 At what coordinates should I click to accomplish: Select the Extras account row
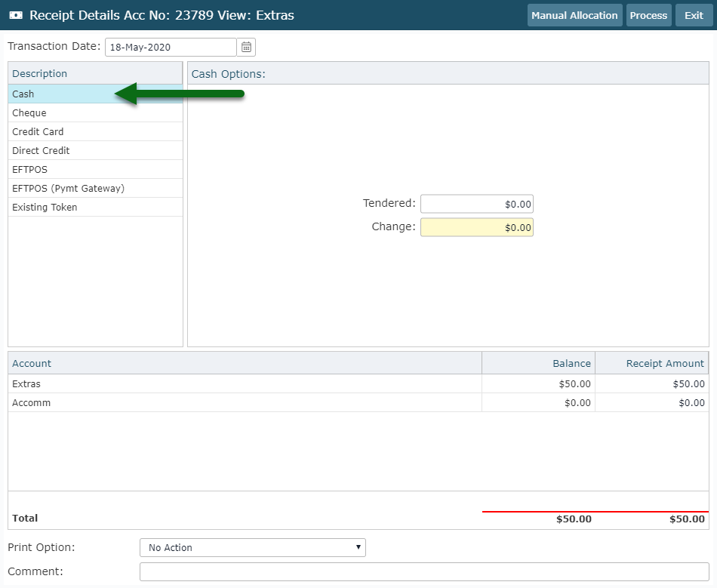358,383
